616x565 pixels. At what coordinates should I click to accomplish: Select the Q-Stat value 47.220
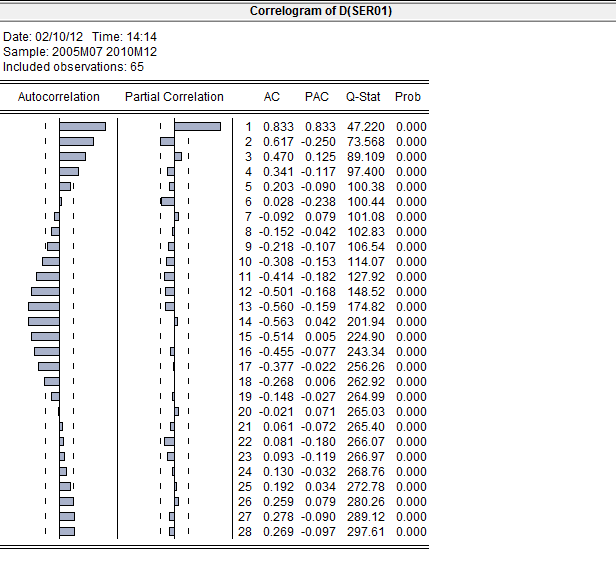(x=365, y=127)
